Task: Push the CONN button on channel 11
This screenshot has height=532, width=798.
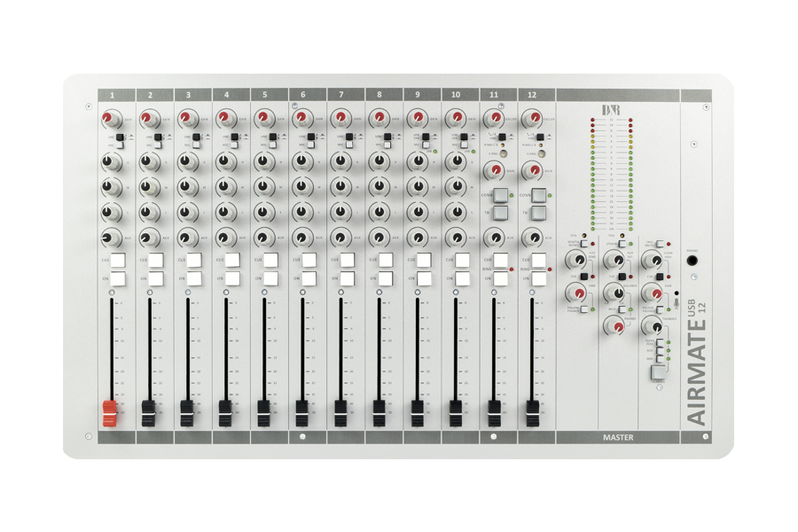Action: point(500,195)
